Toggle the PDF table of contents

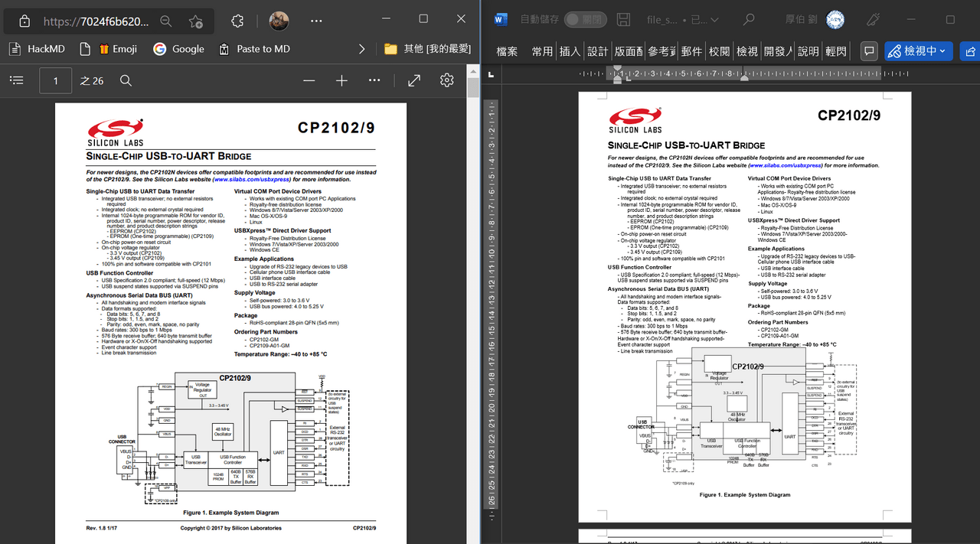pos(17,80)
